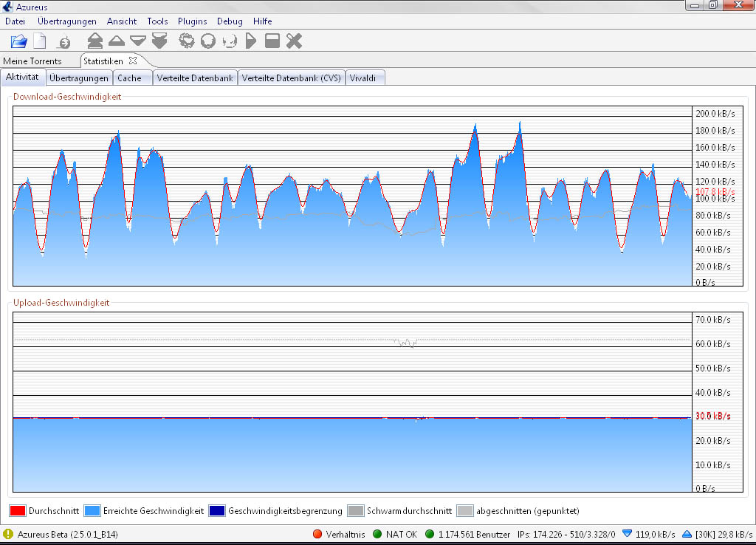Open the Debug menu
The image size is (756, 545).
click(x=230, y=21)
